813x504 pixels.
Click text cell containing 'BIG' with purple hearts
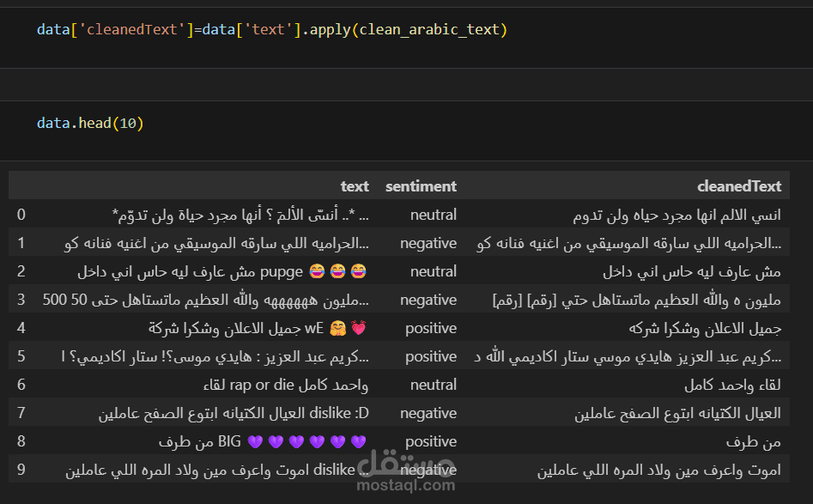point(264,441)
